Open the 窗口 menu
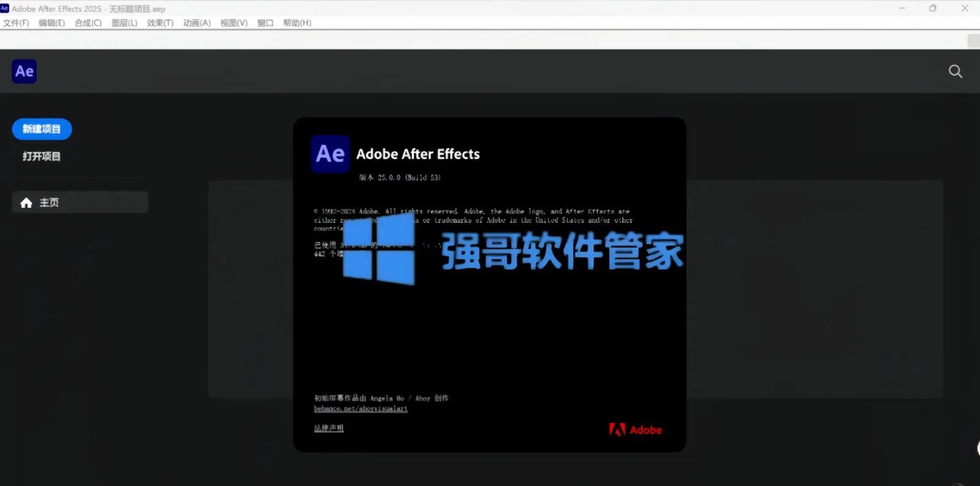The height and width of the screenshot is (486, 980). pyautogui.click(x=265, y=23)
